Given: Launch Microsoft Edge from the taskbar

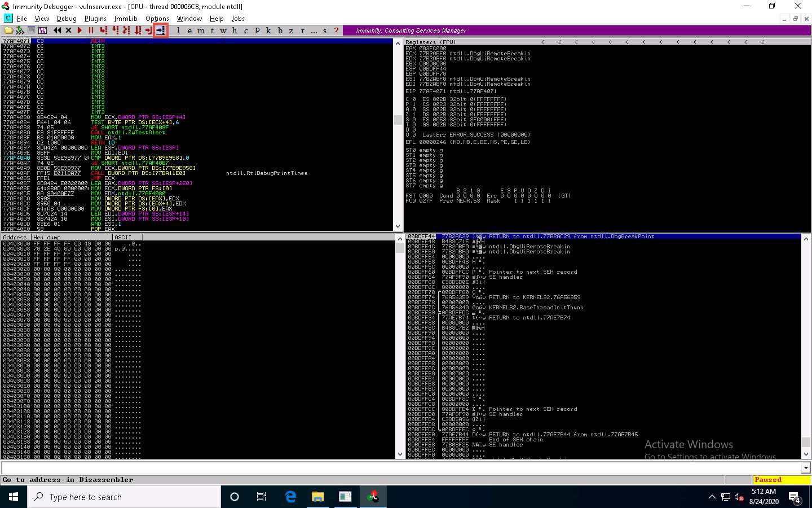Looking at the screenshot, I should coord(290,497).
